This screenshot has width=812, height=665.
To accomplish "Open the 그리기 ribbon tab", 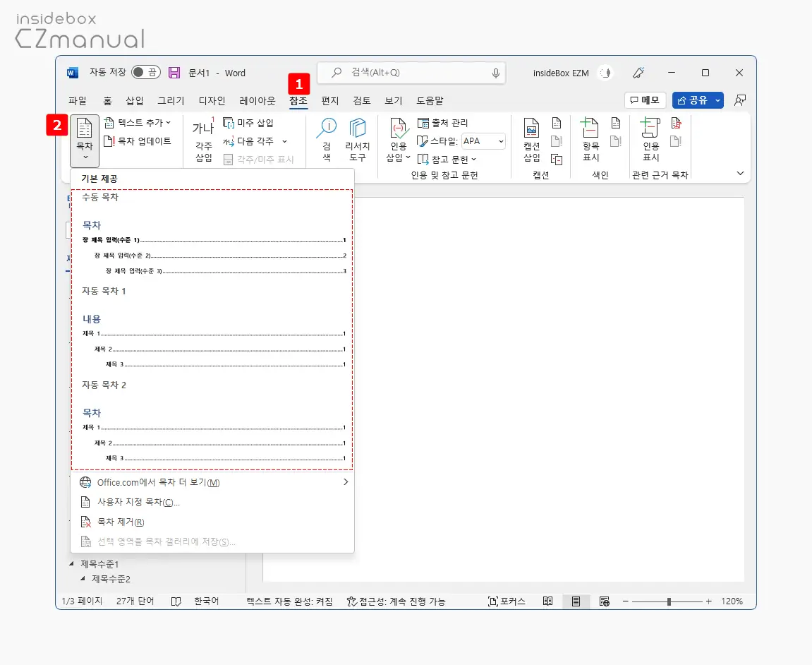I will point(171,100).
